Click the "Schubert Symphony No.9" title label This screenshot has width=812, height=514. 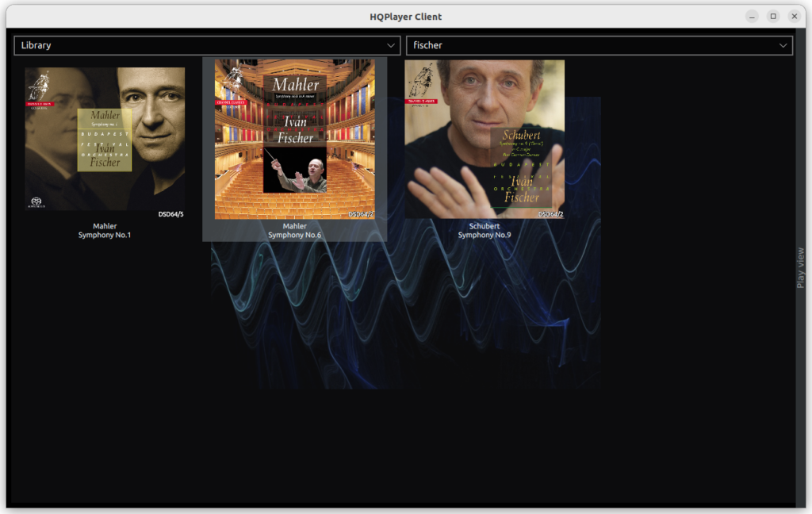[x=485, y=230]
